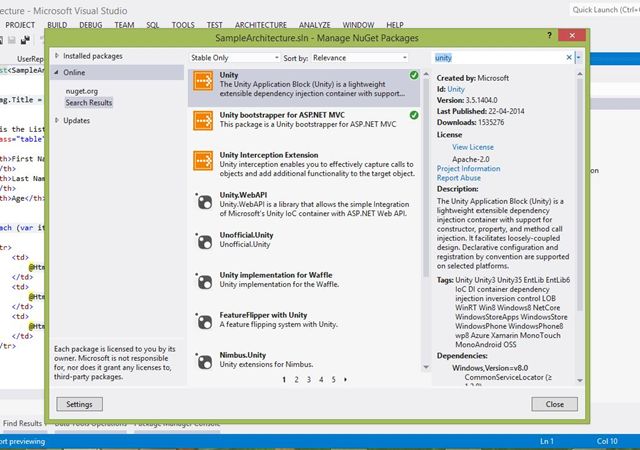This screenshot has width=640, height=450.
Task: Open the Stable Only filter dropdown
Action: point(235,58)
